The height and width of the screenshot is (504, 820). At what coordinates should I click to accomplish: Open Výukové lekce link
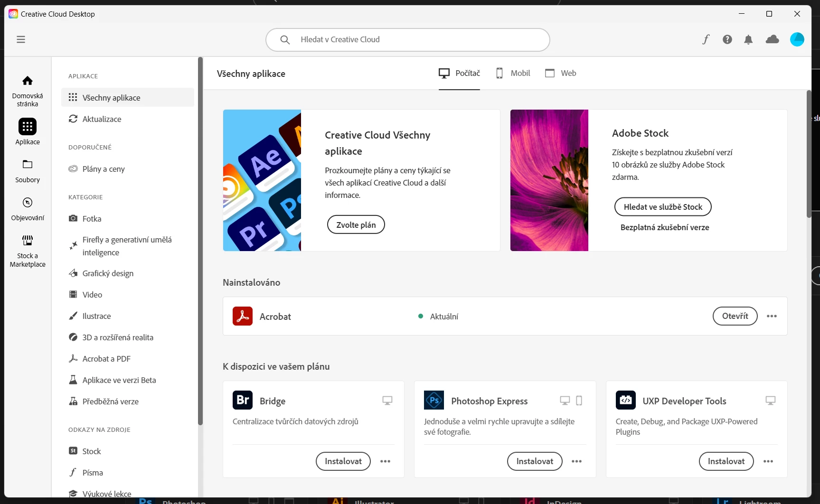(x=128, y=494)
